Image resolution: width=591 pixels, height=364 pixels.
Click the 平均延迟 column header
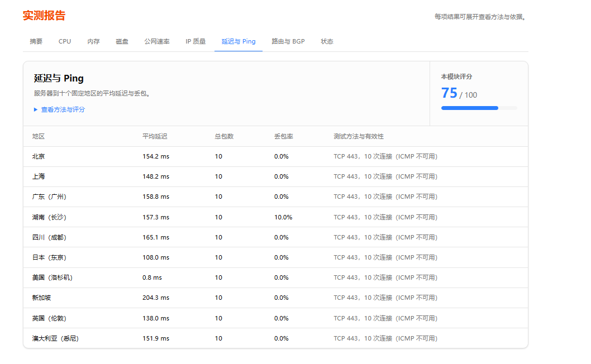155,136
